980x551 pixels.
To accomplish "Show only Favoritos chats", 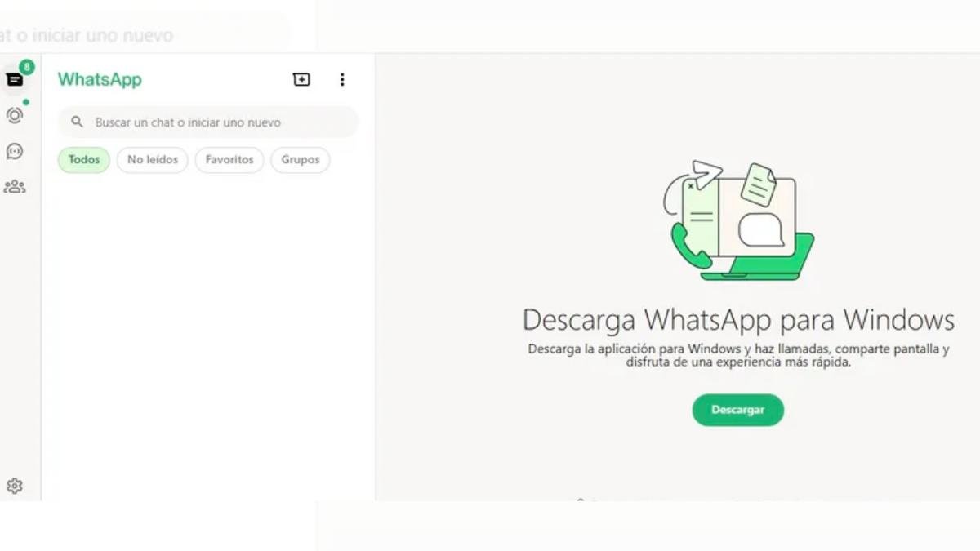I will (229, 160).
